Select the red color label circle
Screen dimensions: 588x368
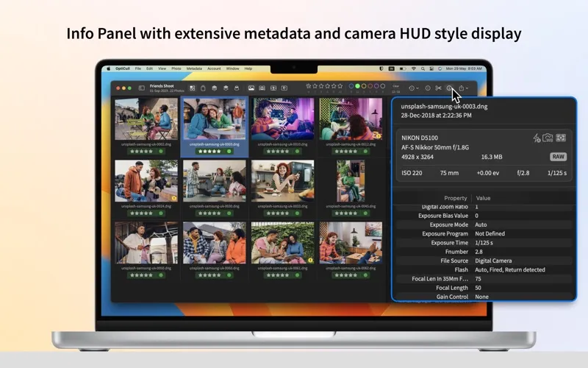click(370, 86)
